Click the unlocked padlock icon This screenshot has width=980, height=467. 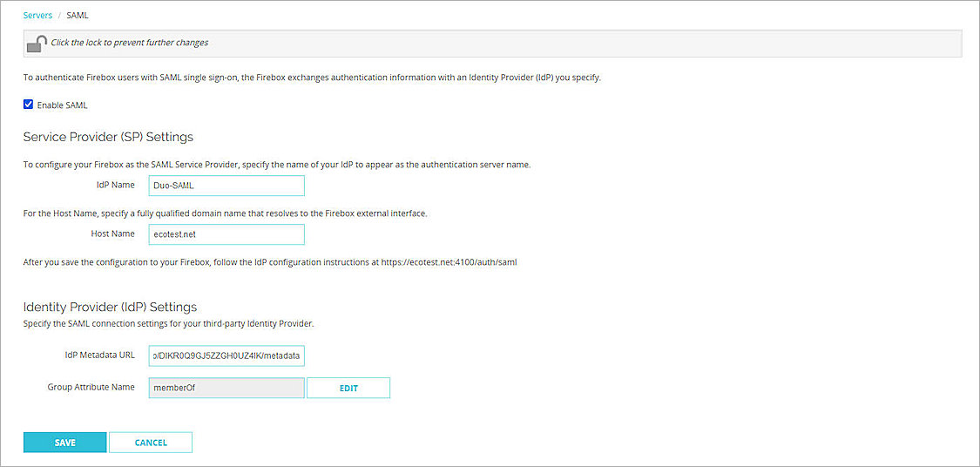[x=37, y=43]
